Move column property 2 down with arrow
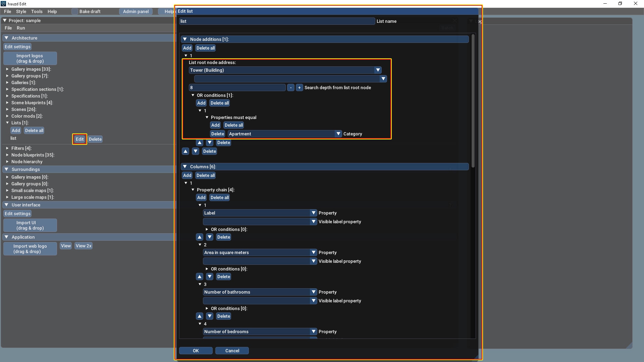 tap(210, 277)
